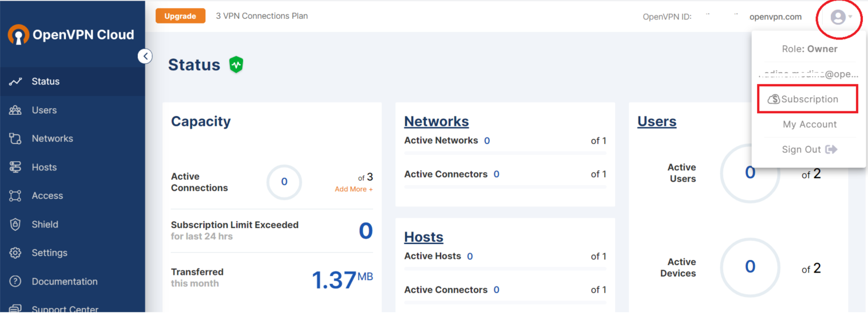The height and width of the screenshot is (316, 868).
Task: Click the Active Connections circle gauge
Action: [x=284, y=182]
